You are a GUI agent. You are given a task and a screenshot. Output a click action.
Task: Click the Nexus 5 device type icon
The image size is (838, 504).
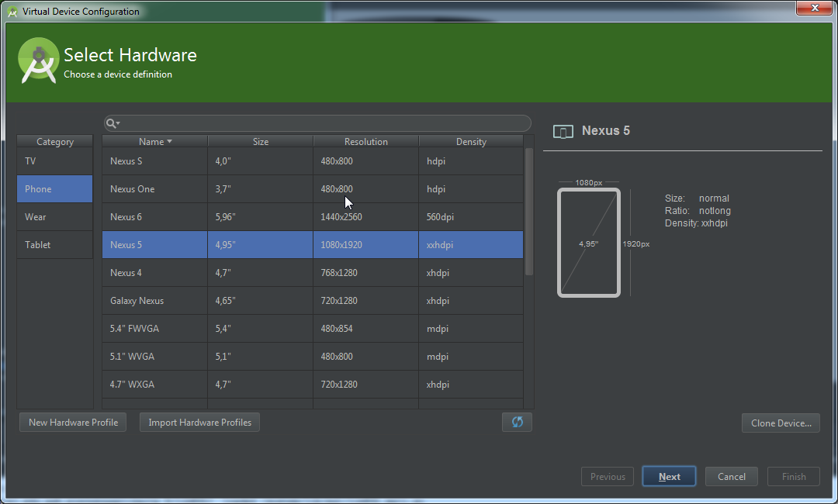pyautogui.click(x=563, y=131)
